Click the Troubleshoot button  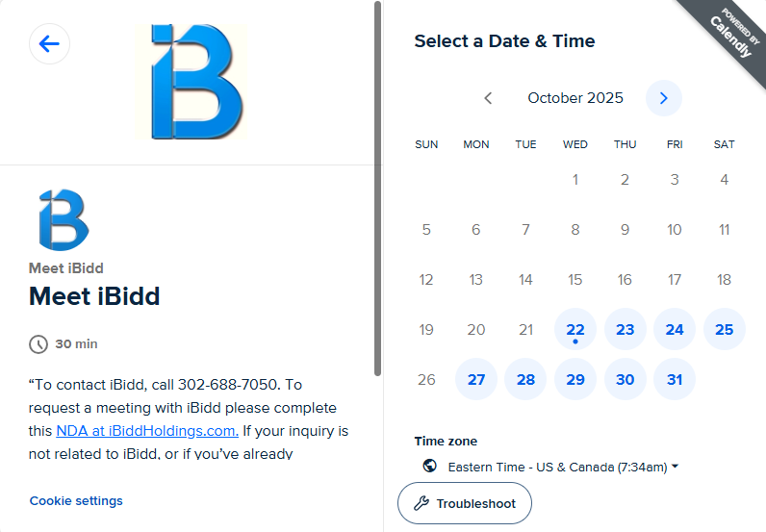[464, 503]
